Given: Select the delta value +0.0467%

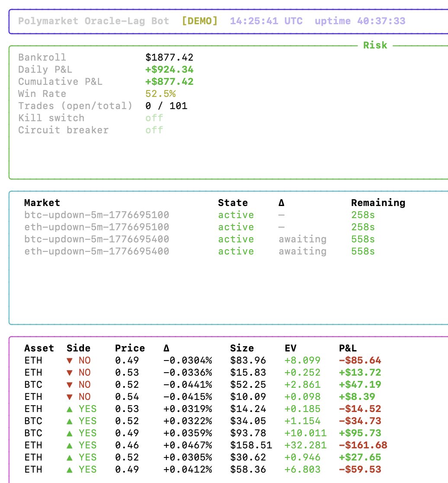Looking at the screenshot, I should tap(187, 445).
